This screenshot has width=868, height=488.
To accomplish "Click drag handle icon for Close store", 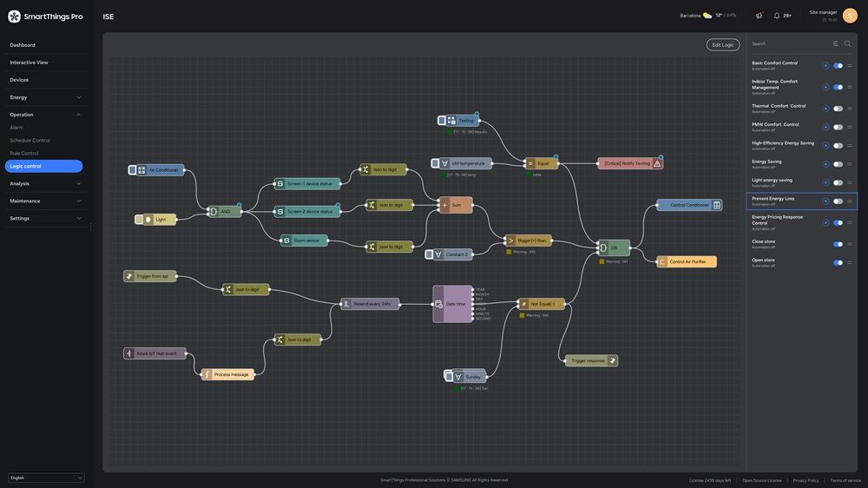I will tap(850, 244).
